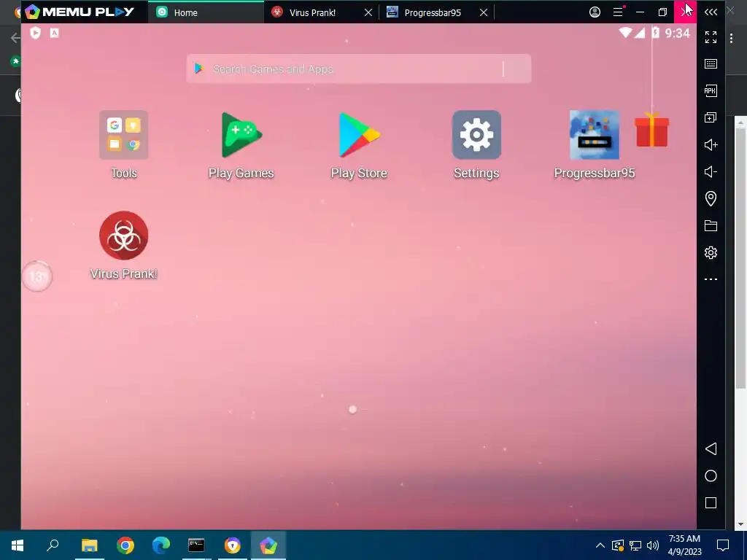
Task: Click the Google Play icon in search bar
Action: (x=198, y=69)
